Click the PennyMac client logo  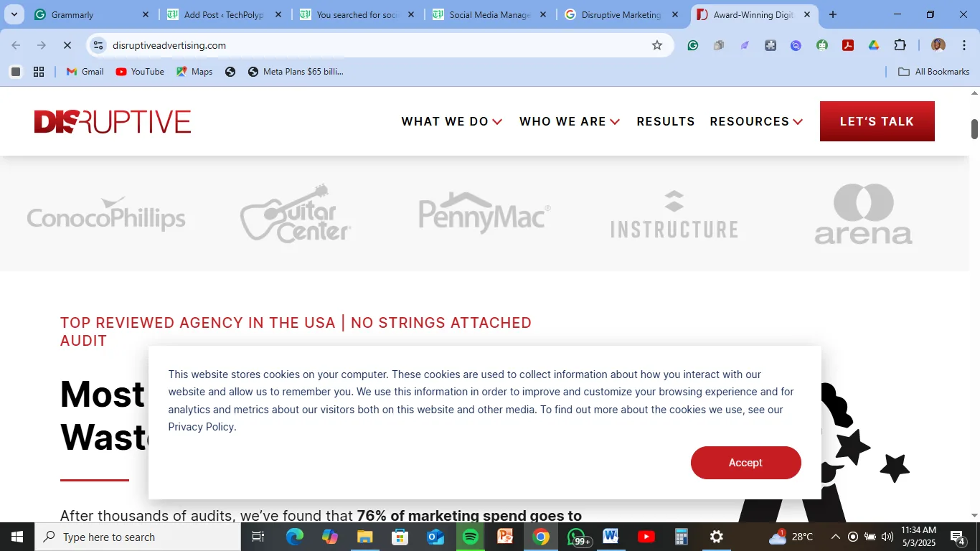coord(484,212)
